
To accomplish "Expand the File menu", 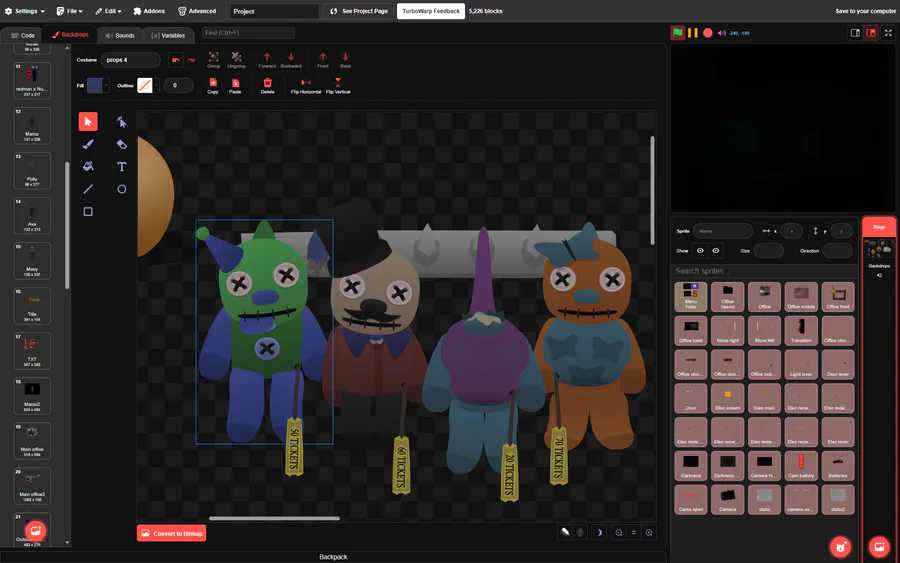I will point(70,11).
